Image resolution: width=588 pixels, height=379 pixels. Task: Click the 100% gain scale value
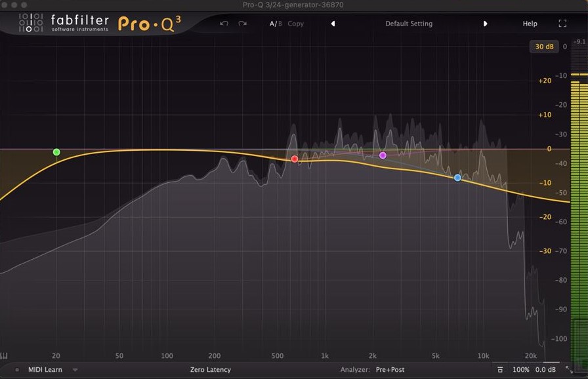[521, 370]
